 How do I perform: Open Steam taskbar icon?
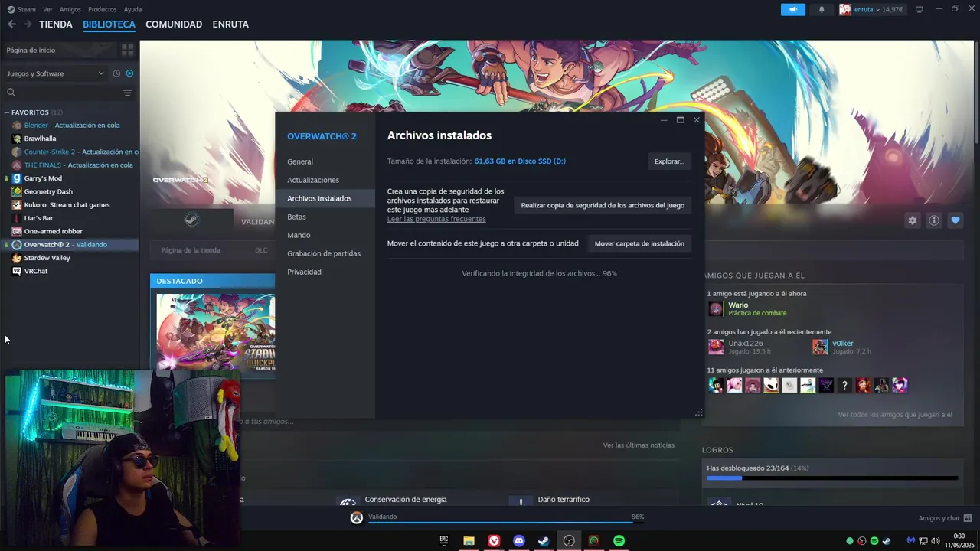click(x=544, y=541)
